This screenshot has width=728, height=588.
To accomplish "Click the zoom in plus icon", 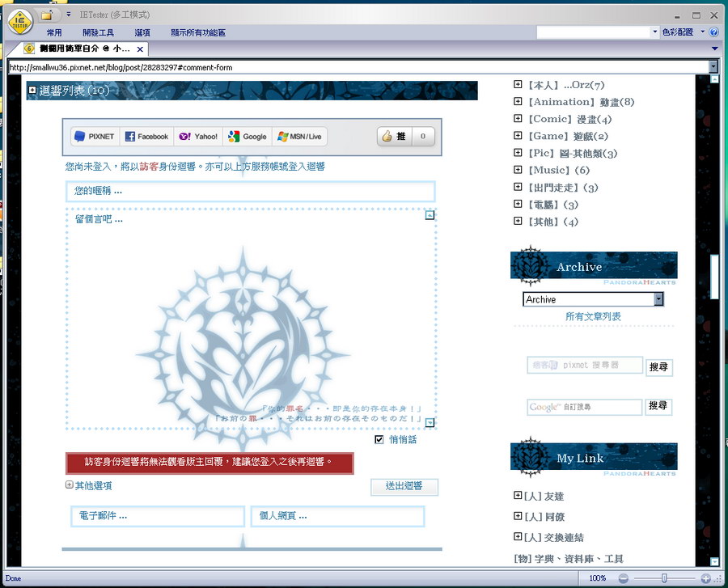I will pos(705,578).
